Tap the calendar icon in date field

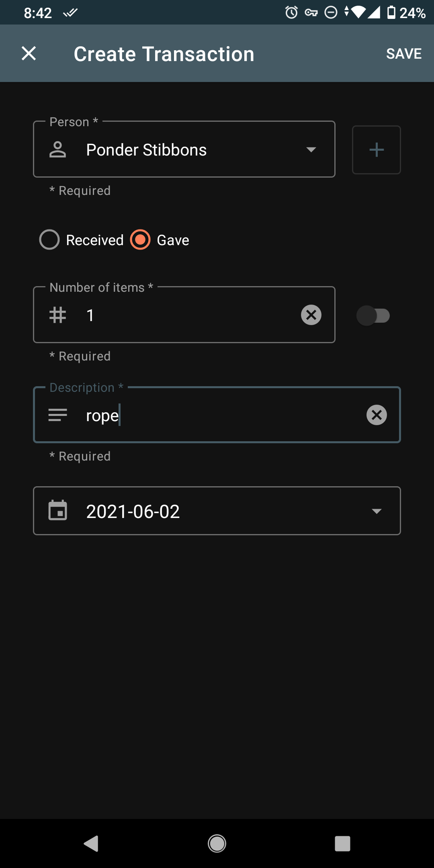(x=58, y=511)
